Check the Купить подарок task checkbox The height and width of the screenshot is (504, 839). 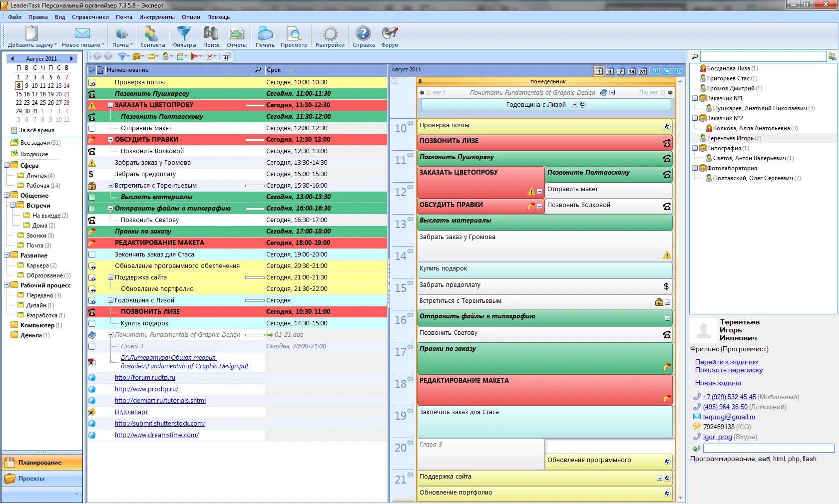[x=92, y=323]
